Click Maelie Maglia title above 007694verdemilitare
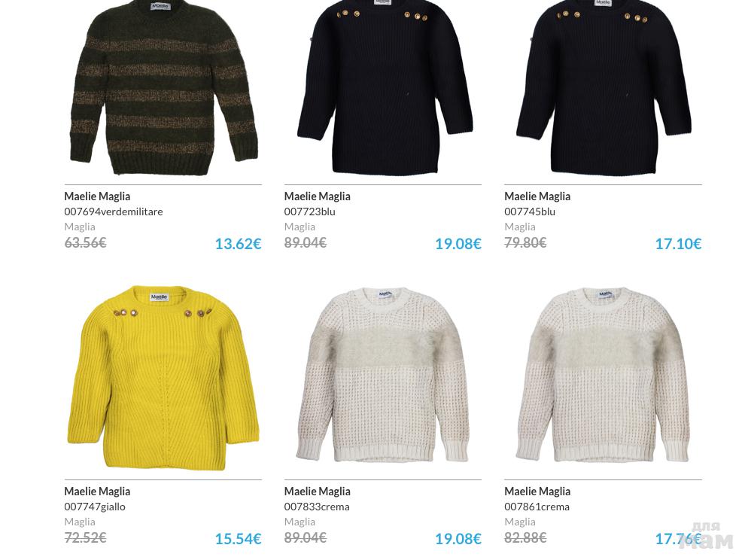 (x=97, y=196)
